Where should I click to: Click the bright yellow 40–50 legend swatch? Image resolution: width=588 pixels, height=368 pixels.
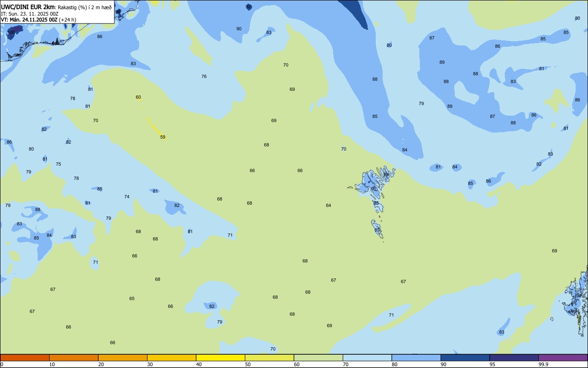[220, 357]
